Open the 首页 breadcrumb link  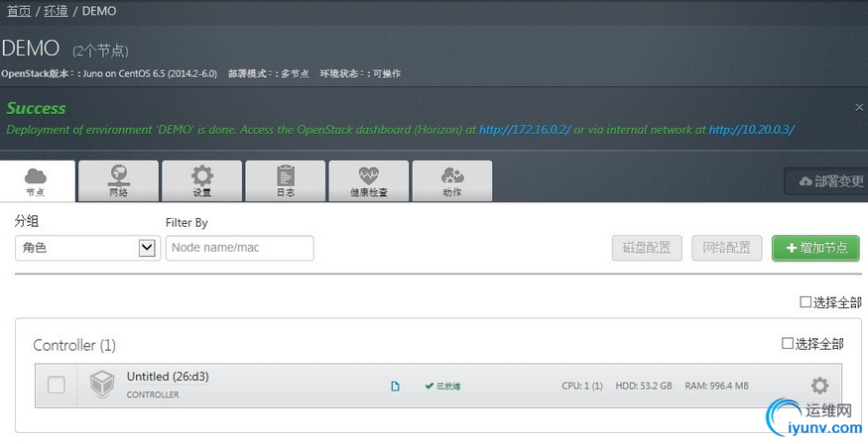(x=19, y=11)
